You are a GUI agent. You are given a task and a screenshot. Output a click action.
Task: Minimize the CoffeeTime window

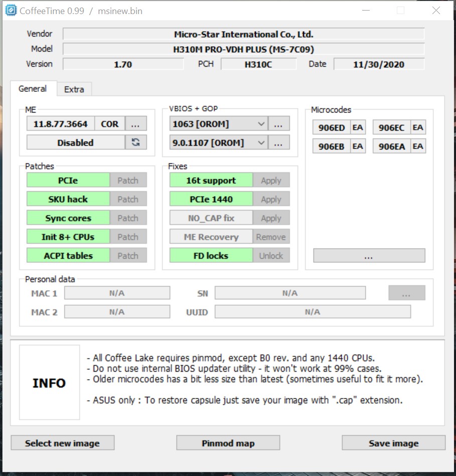point(366,11)
